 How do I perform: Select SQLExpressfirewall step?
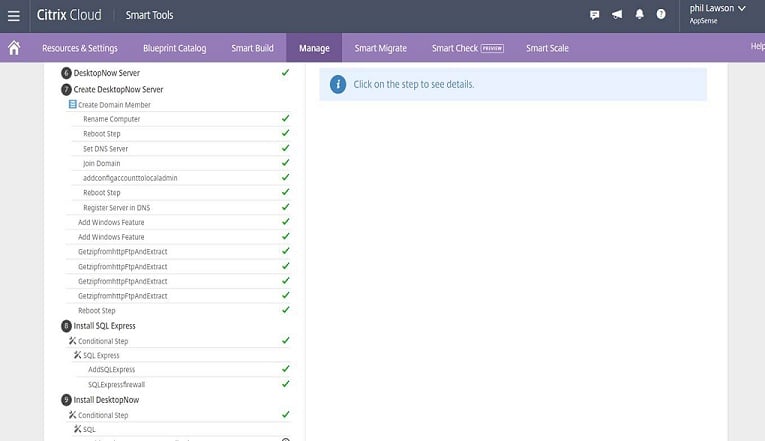116,385
